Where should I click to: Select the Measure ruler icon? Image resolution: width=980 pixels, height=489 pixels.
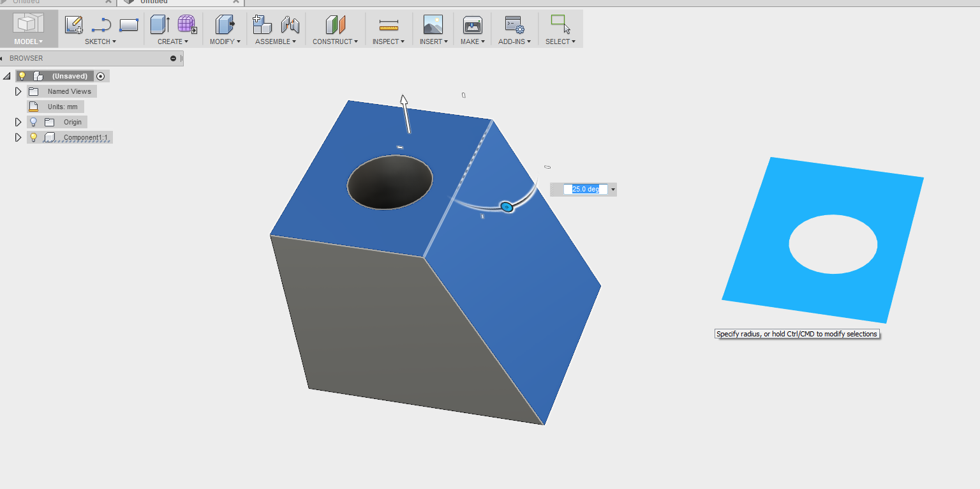[x=388, y=26]
